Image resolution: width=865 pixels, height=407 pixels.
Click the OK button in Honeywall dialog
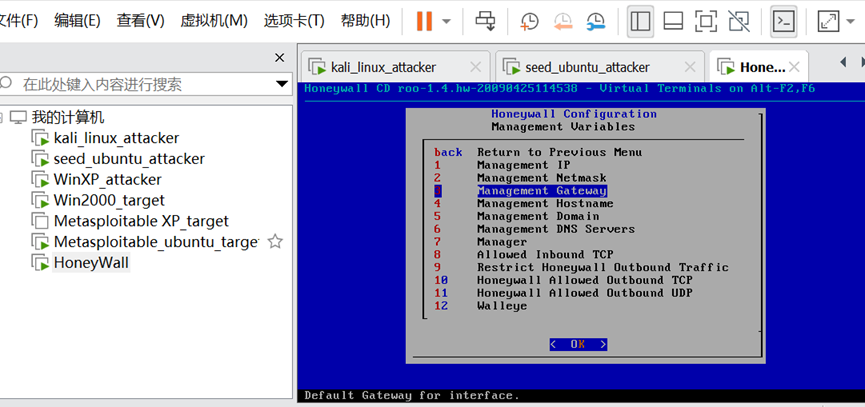point(578,344)
